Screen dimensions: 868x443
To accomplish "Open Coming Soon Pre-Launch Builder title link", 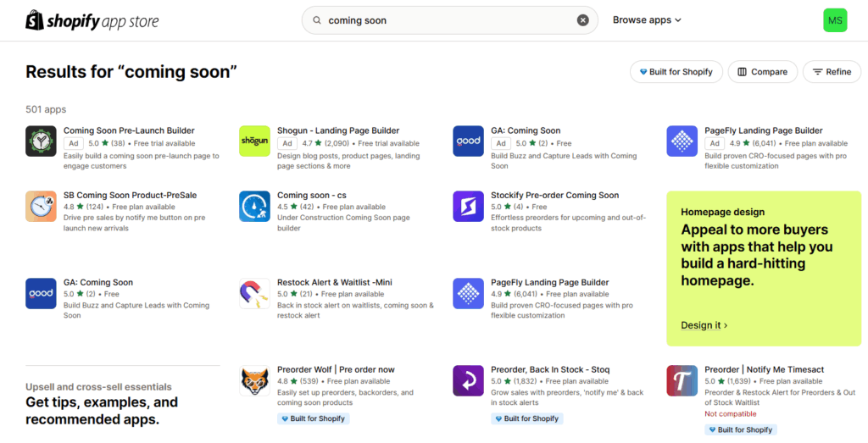I will [129, 130].
